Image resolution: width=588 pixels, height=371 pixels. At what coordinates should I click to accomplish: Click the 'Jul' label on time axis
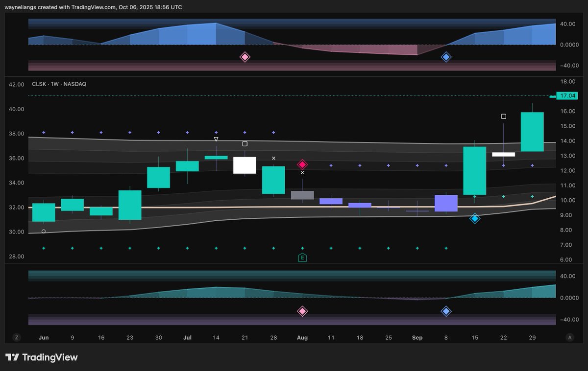tap(187, 338)
